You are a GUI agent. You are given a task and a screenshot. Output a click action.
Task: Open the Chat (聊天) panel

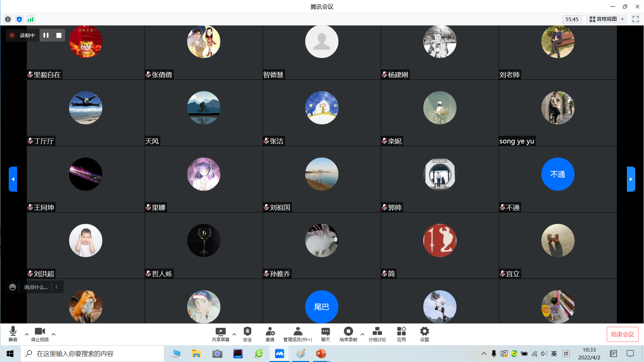pyautogui.click(x=325, y=334)
